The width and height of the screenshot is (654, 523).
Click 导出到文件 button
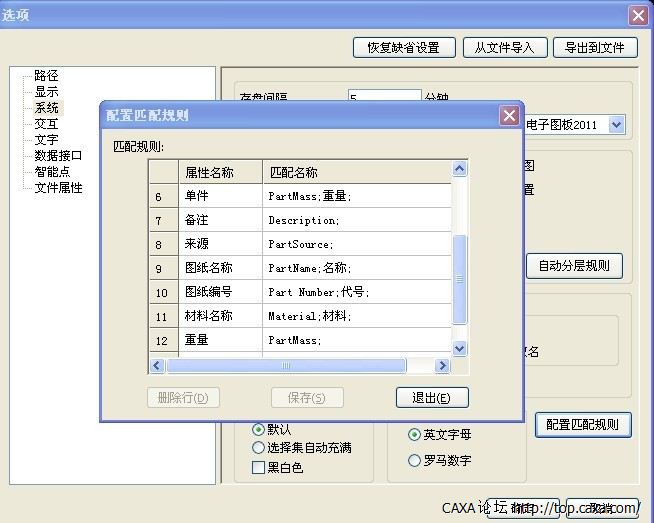(x=595, y=47)
